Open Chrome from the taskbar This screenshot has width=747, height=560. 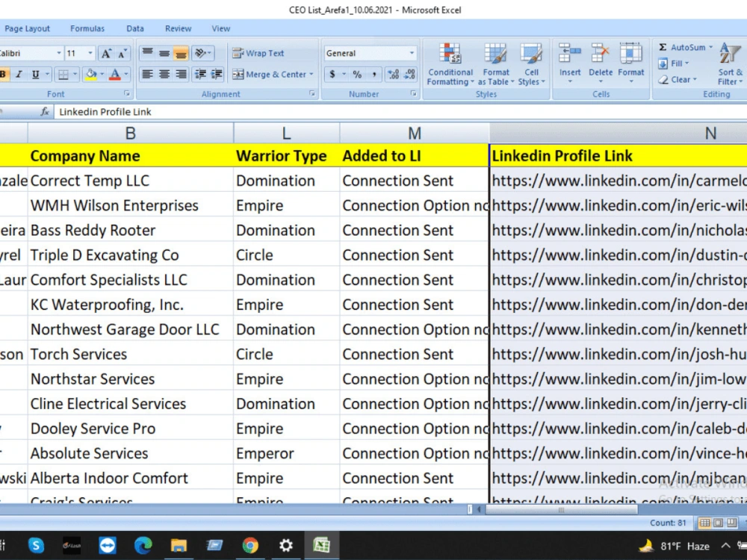[x=250, y=545]
